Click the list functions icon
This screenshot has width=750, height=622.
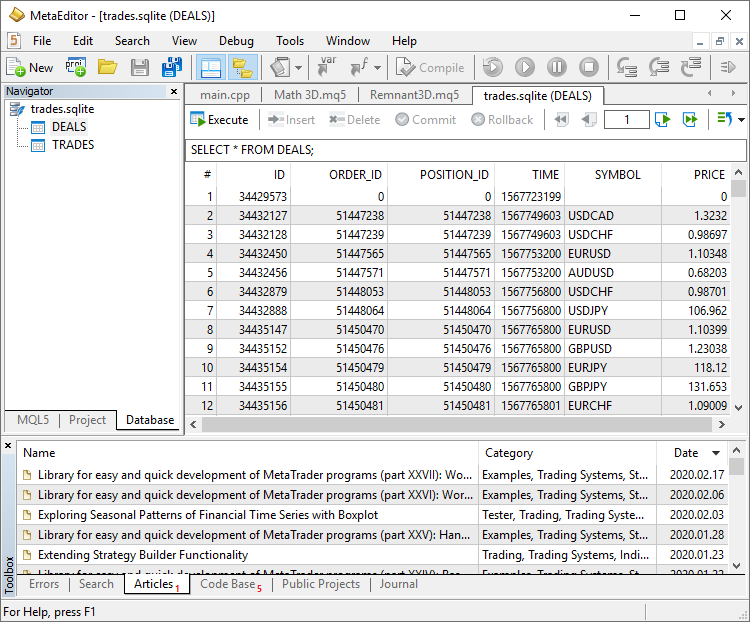coord(359,67)
